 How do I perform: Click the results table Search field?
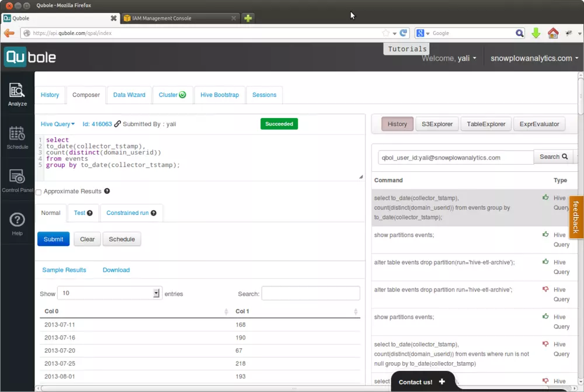tap(311, 293)
